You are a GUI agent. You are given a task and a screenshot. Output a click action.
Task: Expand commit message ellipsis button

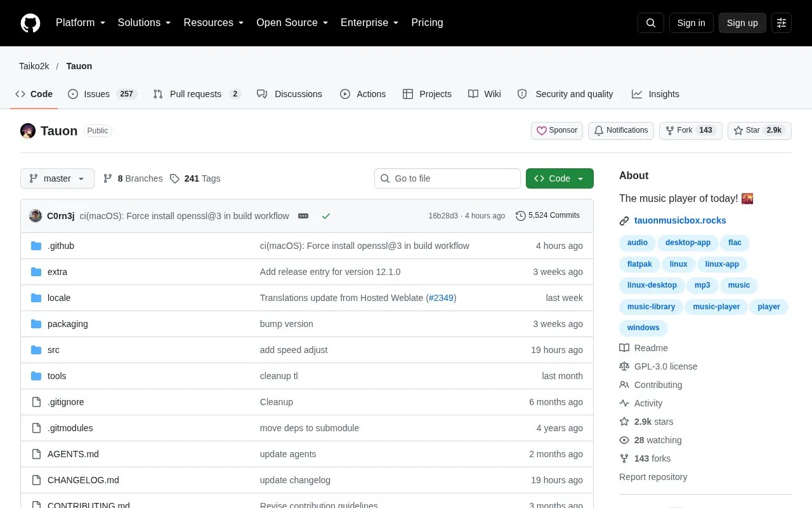[x=303, y=216]
